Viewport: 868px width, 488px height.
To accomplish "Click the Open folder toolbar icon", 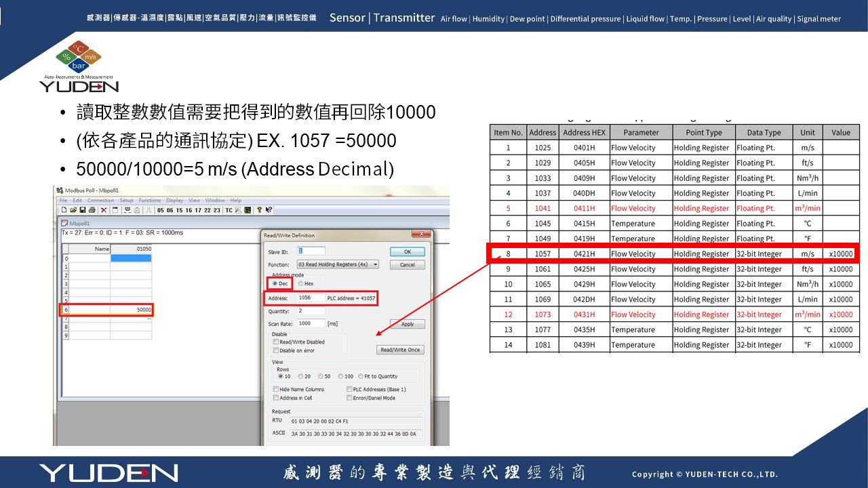I will coord(73,210).
